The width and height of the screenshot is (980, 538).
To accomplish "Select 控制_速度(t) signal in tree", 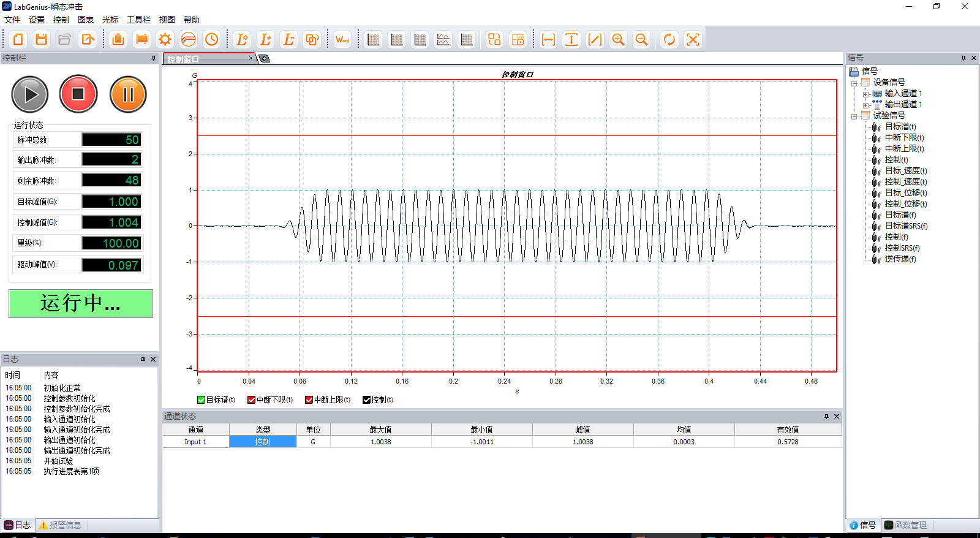I will (x=906, y=182).
